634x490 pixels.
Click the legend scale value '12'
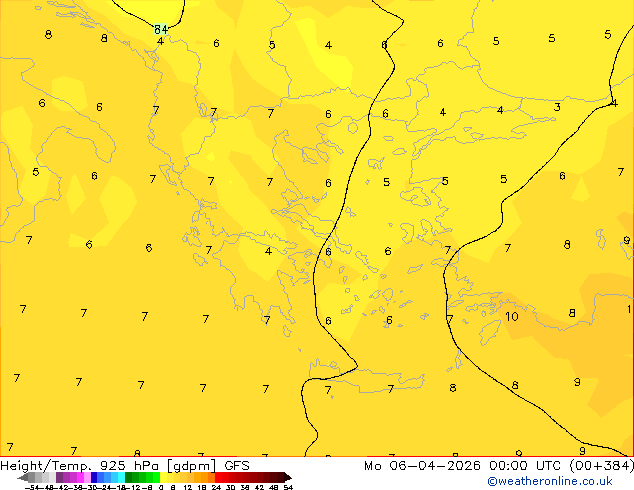click(188, 487)
